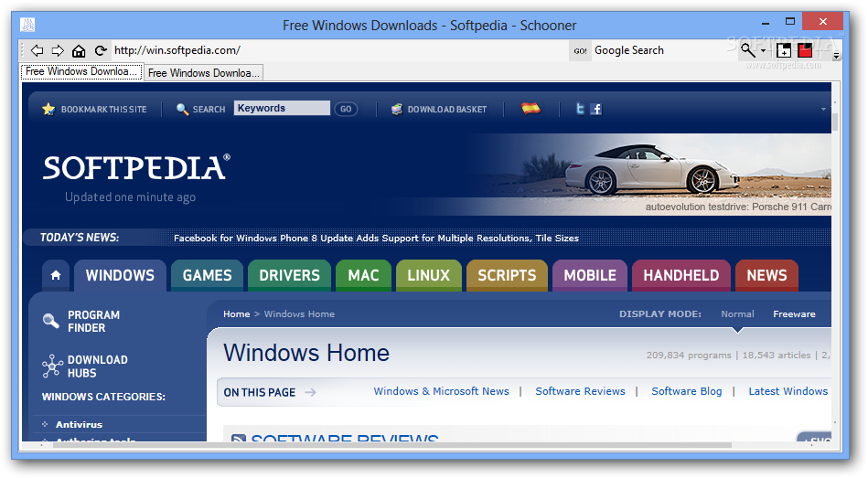Click the GO button beside Keywords
The width and height of the screenshot is (868, 478).
click(x=346, y=109)
